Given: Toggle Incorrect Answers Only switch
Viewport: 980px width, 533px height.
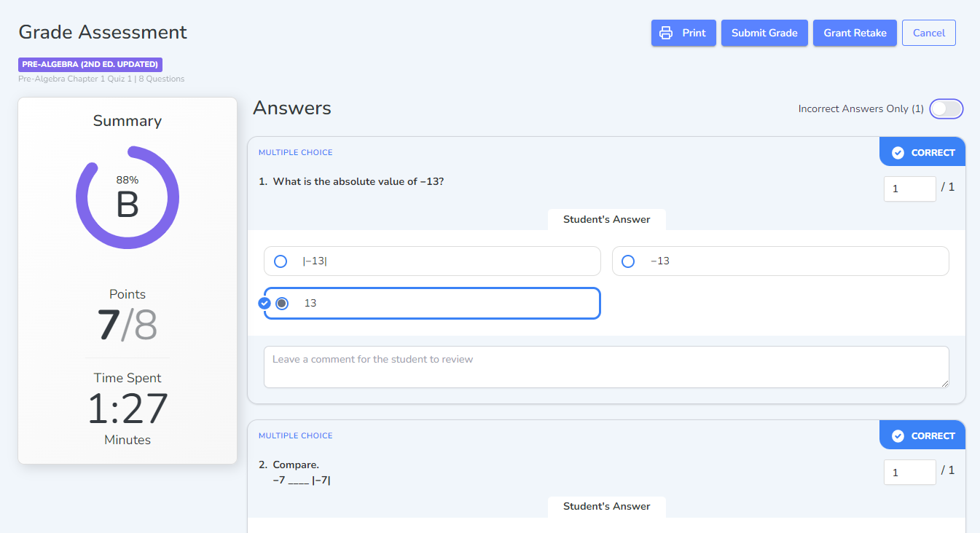Looking at the screenshot, I should (x=946, y=108).
